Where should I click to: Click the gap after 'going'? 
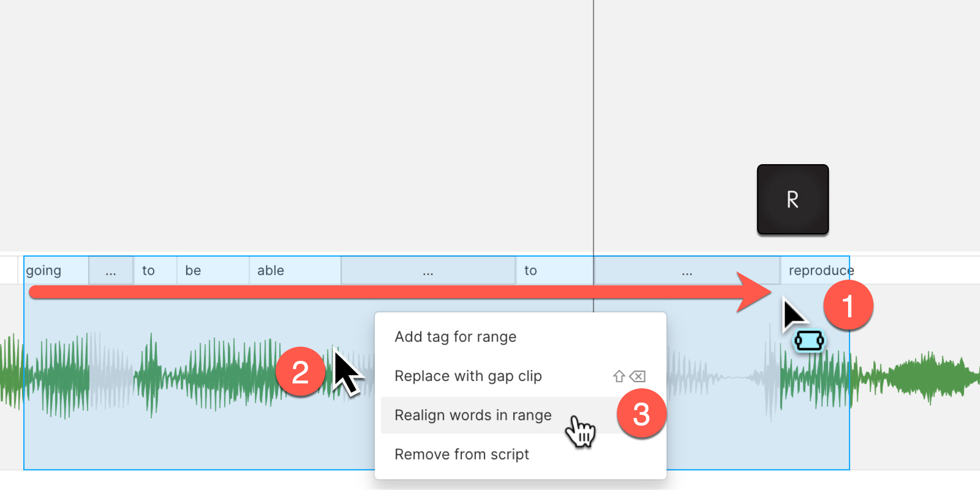(111, 270)
